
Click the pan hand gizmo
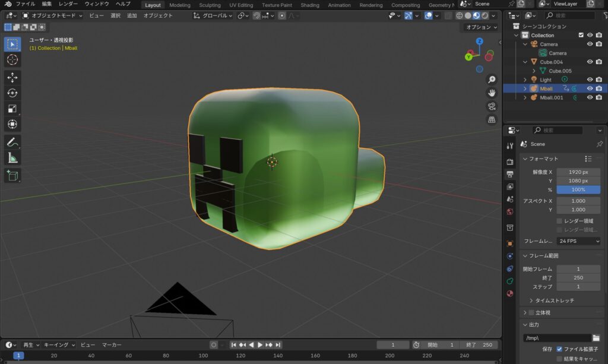pos(492,93)
